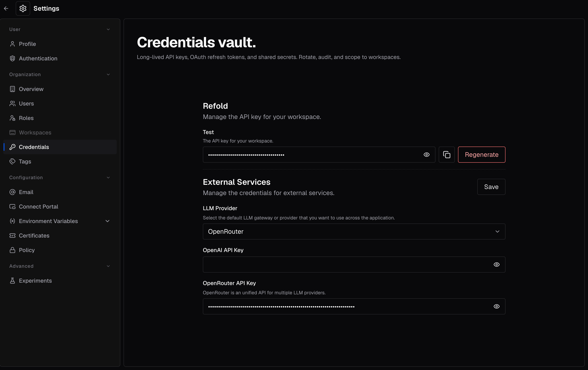Expand Environment Variables submenu chevron
This screenshot has width=588, height=370.
[107, 221]
